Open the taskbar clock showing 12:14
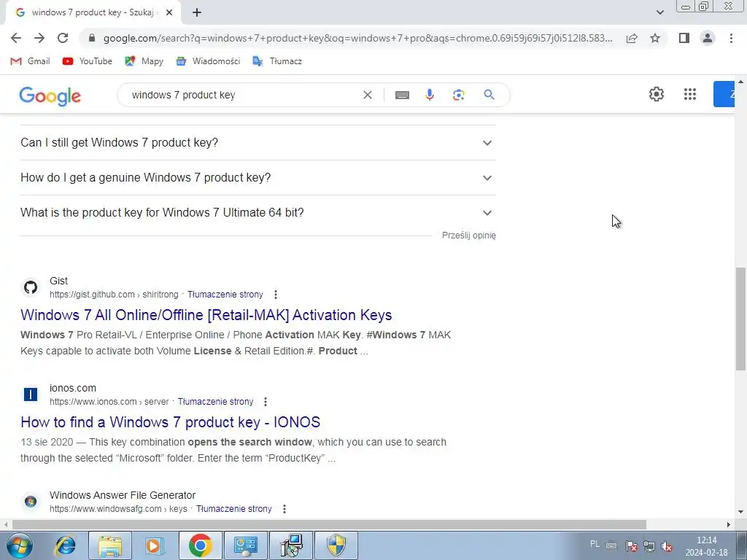 (x=706, y=546)
